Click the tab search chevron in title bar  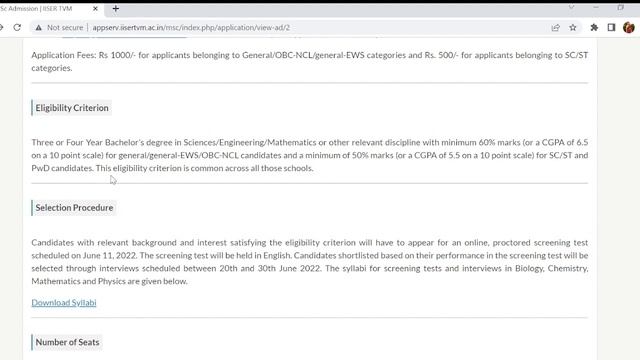(571, 7)
